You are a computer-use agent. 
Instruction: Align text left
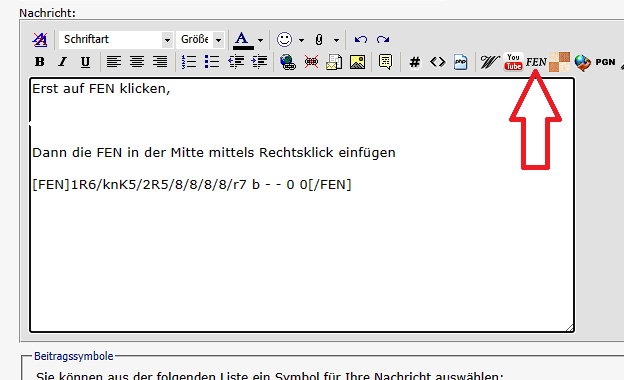114,62
